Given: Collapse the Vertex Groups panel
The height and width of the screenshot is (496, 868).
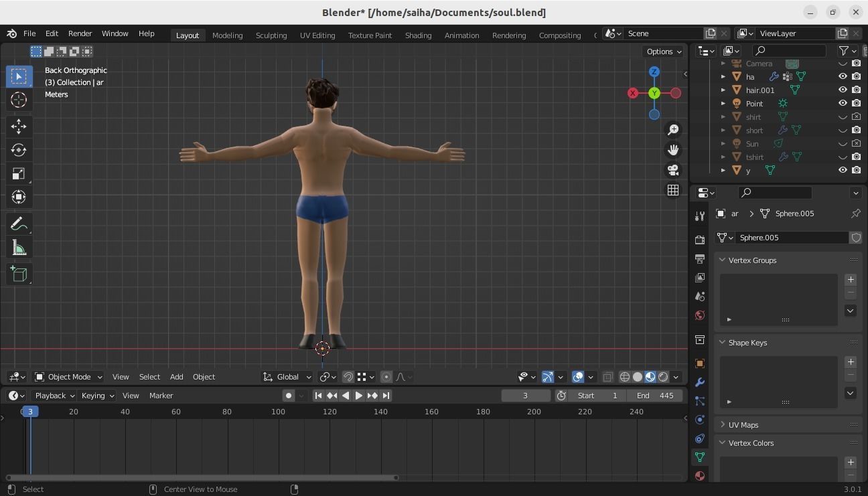Looking at the screenshot, I should point(722,260).
